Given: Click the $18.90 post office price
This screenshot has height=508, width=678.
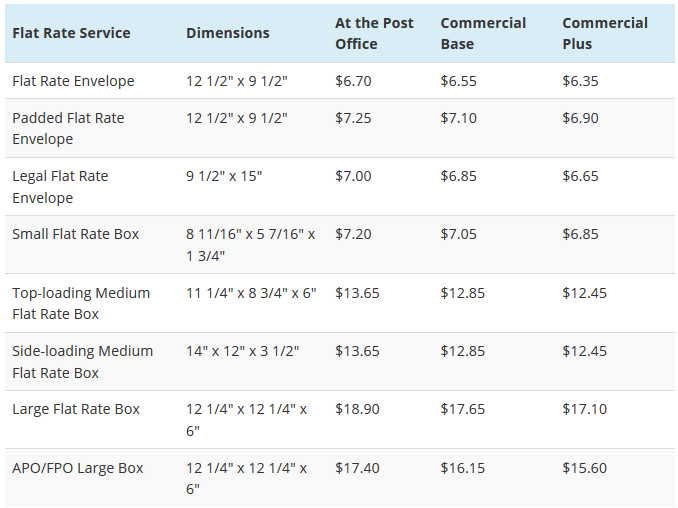Looking at the screenshot, I should coord(357,409).
